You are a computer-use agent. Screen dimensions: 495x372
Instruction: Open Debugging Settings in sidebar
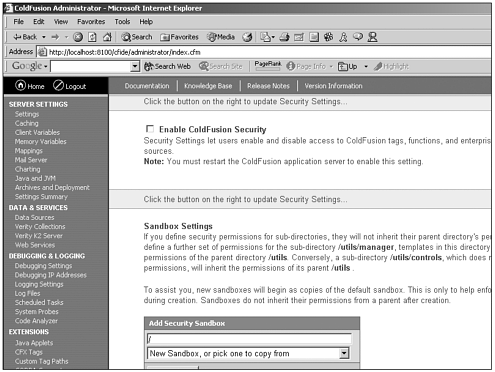[43, 266]
